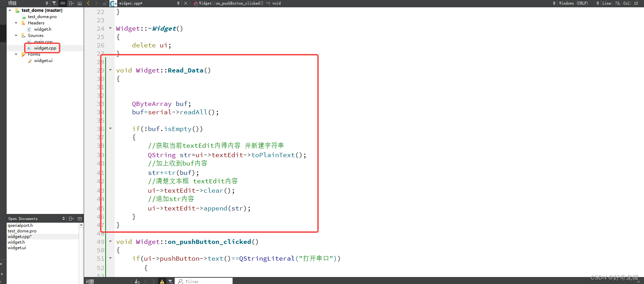Click the Line 75, Col 12 indicator
Screen dimensions: 644x284
point(620,3)
